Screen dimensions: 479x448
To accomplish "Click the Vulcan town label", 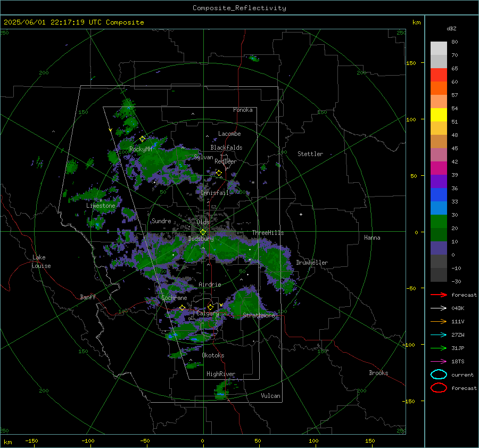I will click(x=270, y=396).
